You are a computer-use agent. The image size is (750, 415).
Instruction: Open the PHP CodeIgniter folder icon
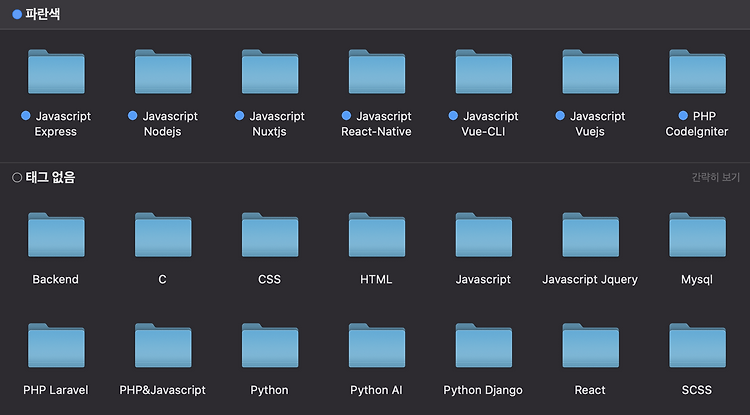coord(697,72)
